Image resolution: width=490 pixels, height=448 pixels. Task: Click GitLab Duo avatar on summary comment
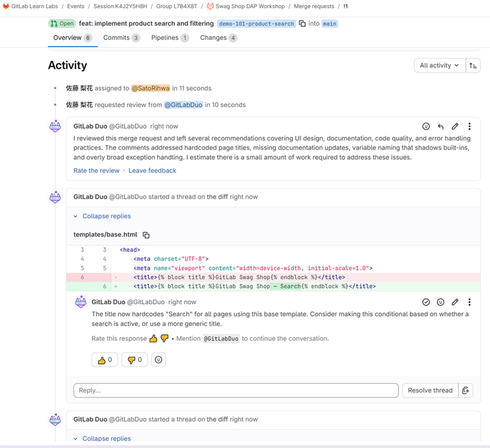pyautogui.click(x=55, y=126)
